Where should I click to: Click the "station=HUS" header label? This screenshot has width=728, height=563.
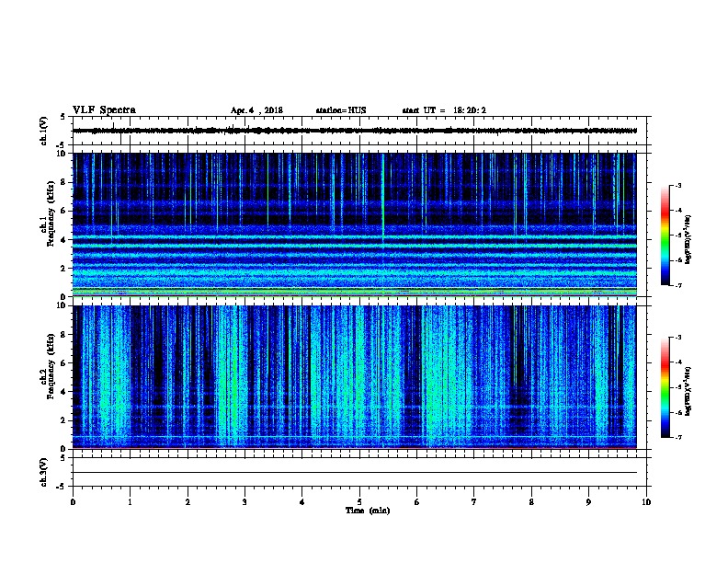[x=341, y=110]
